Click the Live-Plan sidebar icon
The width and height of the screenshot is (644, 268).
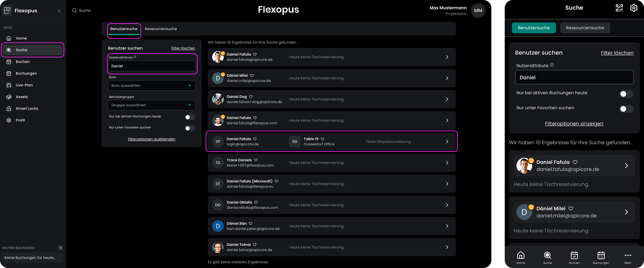tap(9, 85)
